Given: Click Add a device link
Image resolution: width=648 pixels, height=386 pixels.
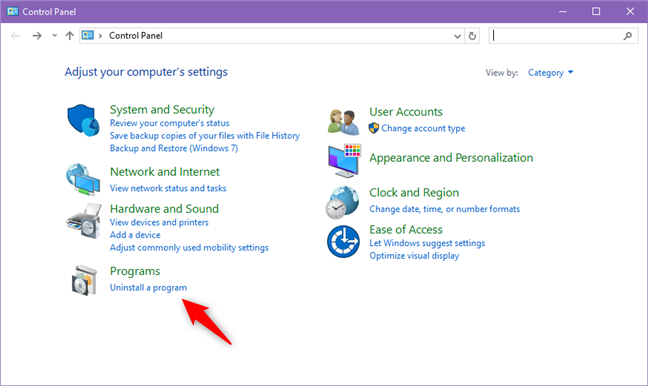Looking at the screenshot, I should pos(135,235).
